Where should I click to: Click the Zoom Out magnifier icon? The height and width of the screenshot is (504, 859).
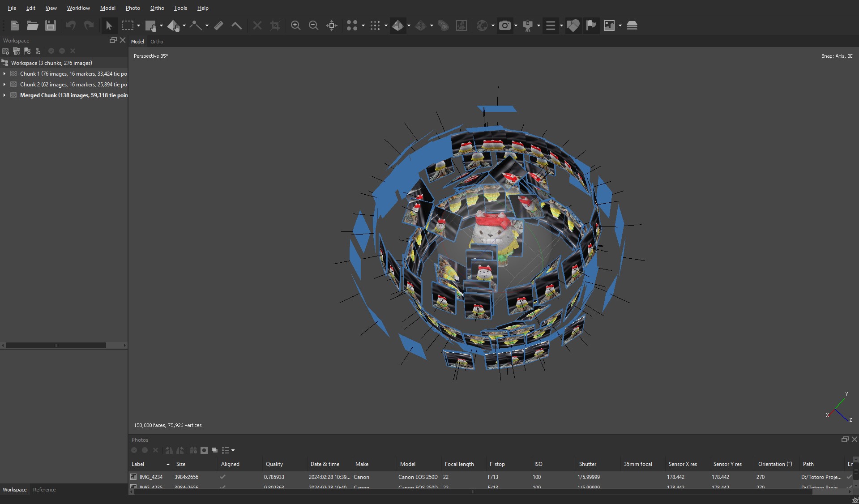pyautogui.click(x=313, y=26)
